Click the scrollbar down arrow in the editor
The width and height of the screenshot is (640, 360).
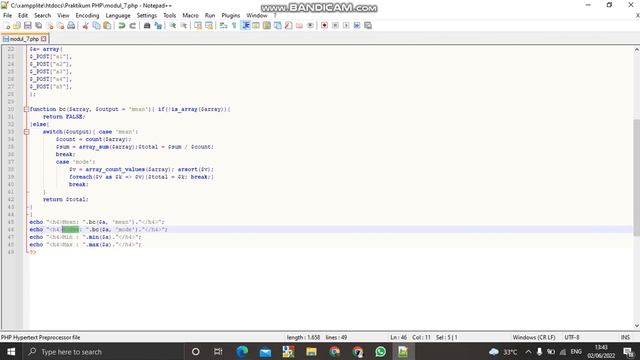pyautogui.click(x=636, y=326)
